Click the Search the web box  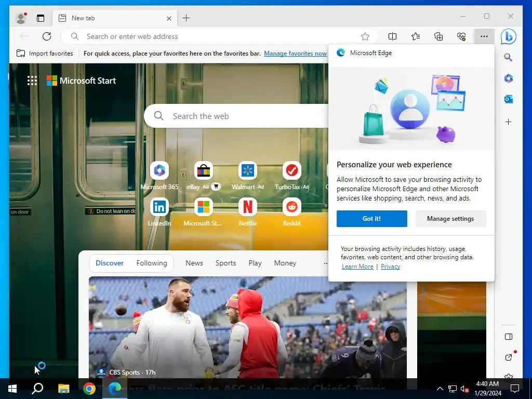(237, 116)
